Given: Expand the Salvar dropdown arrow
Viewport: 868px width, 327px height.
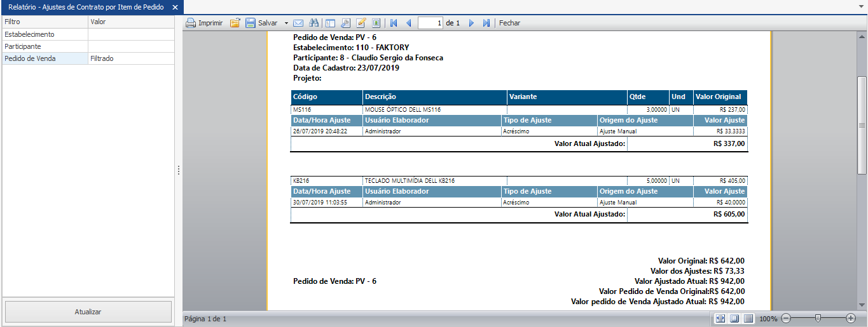Looking at the screenshot, I should pos(286,23).
